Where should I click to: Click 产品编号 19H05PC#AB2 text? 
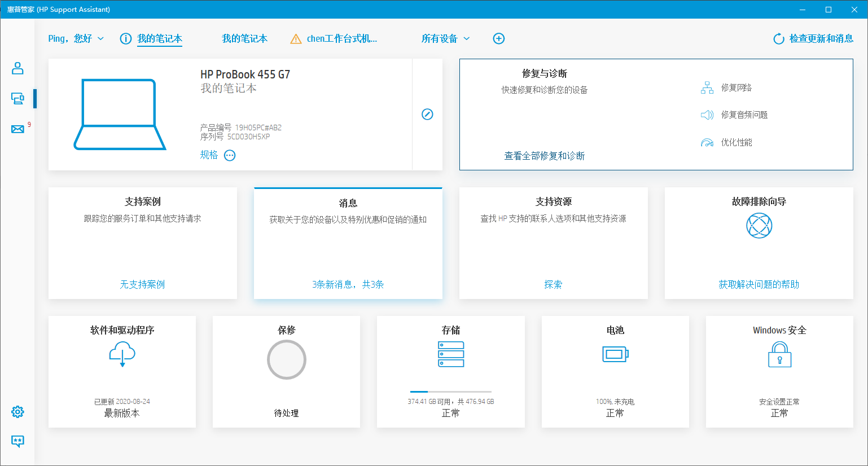click(x=241, y=128)
